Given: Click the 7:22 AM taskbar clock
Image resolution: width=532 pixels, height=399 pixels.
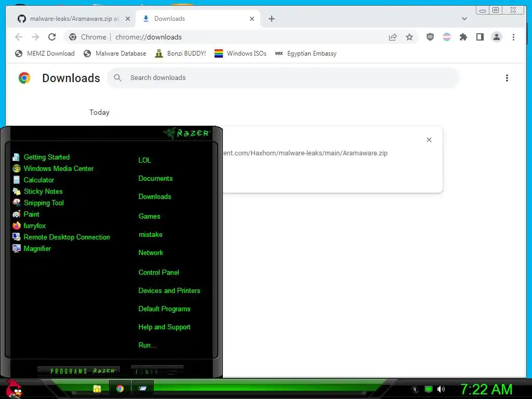Looking at the screenshot, I should [x=486, y=390].
